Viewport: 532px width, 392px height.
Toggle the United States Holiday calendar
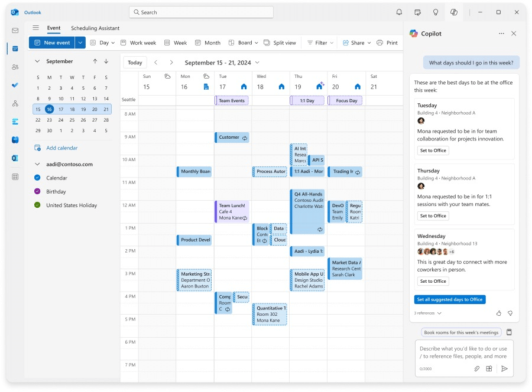pyautogui.click(x=37, y=205)
